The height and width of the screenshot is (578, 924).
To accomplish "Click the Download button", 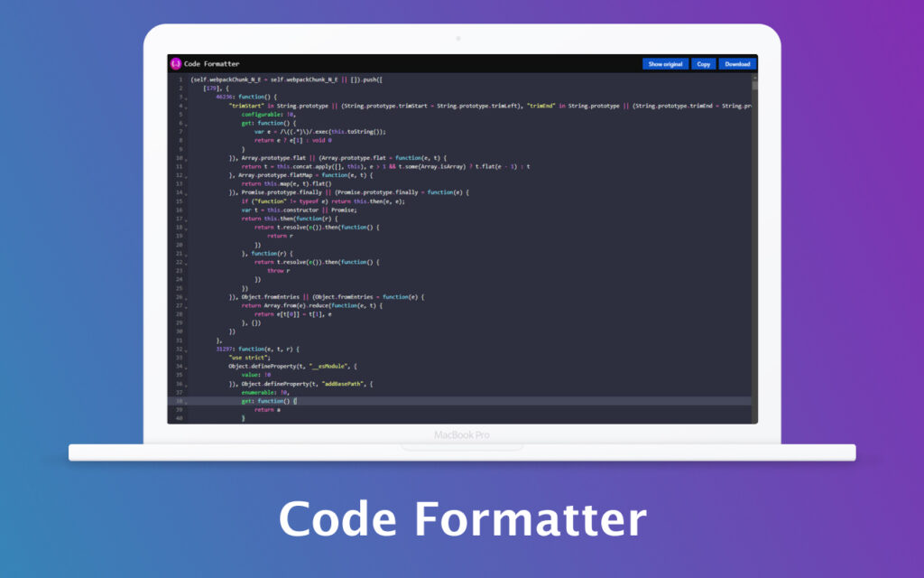I will pos(737,64).
